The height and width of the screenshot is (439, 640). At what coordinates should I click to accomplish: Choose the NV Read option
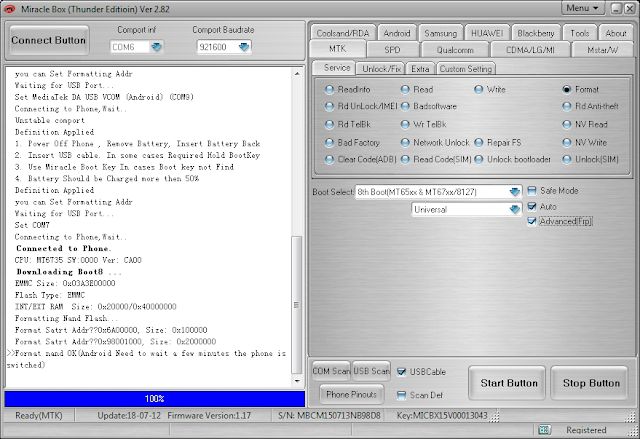tap(567, 124)
